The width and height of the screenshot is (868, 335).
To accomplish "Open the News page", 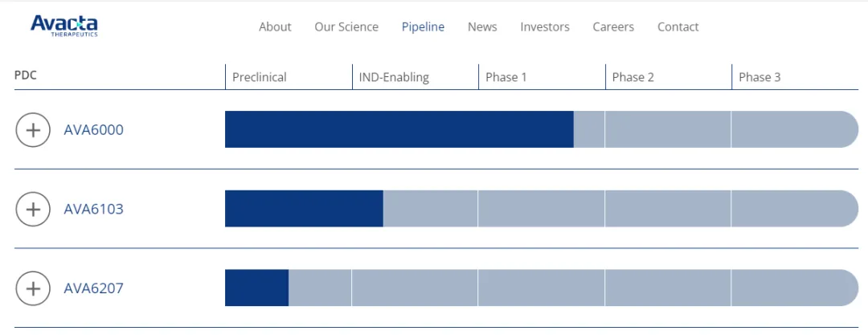I will pyautogui.click(x=482, y=27).
